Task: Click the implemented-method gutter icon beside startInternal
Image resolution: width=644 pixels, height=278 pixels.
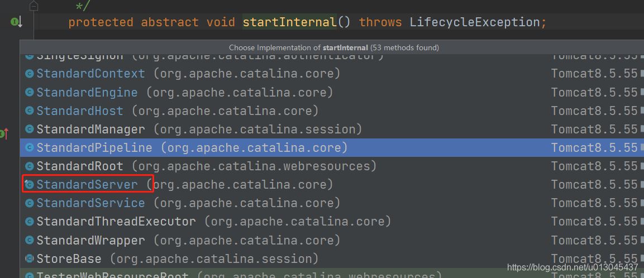Action: (15, 22)
